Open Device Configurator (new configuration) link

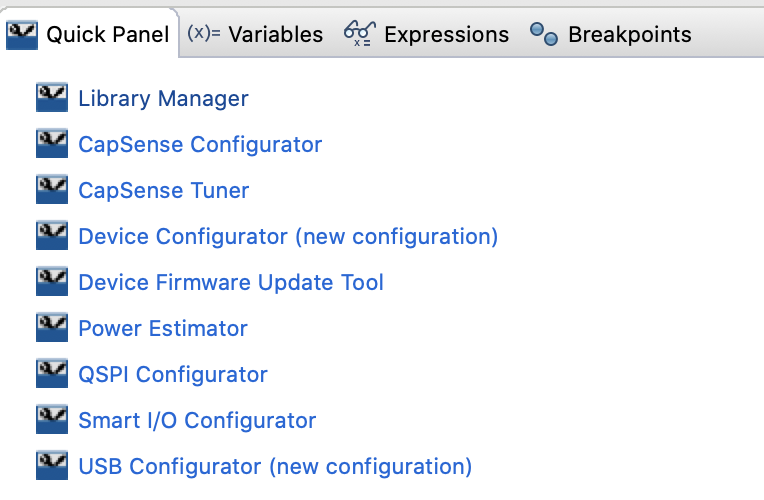(288, 236)
